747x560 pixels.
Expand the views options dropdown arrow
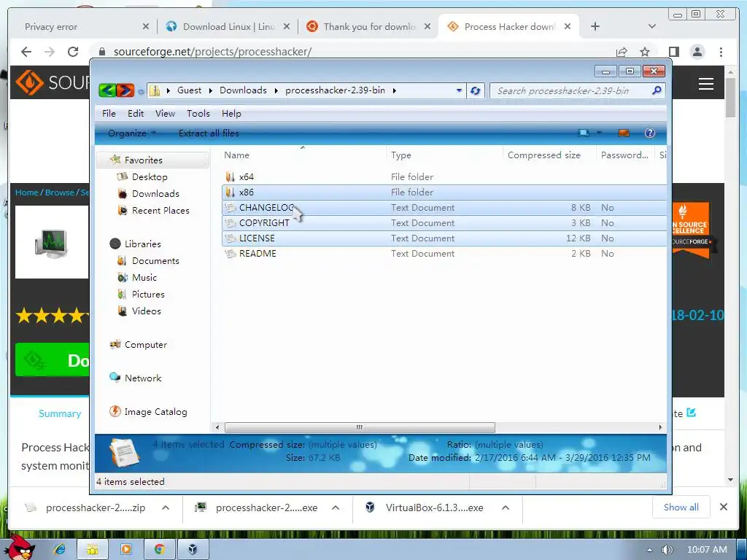pos(600,133)
